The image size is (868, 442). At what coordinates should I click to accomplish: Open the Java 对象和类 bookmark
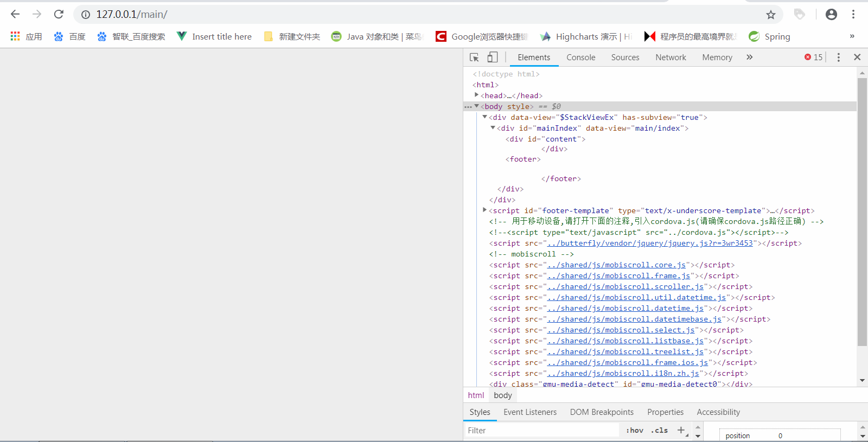376,36
